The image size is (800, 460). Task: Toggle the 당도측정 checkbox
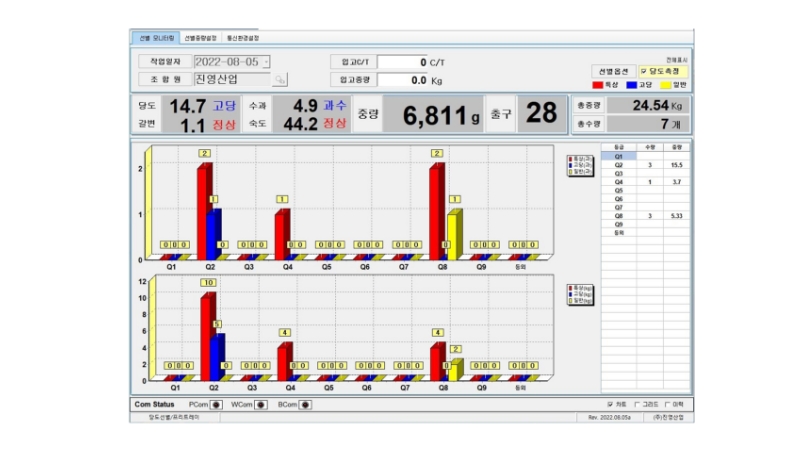click(x=644, y=71)
